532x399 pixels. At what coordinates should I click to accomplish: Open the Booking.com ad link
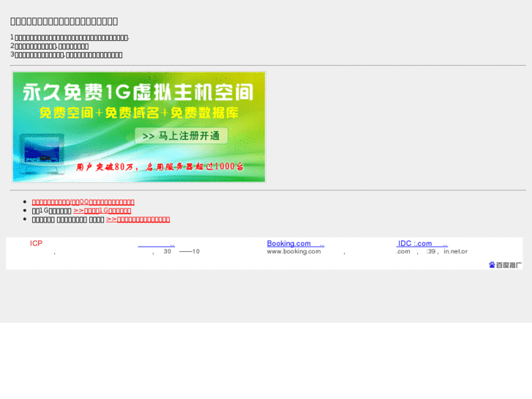click(296, 244)
